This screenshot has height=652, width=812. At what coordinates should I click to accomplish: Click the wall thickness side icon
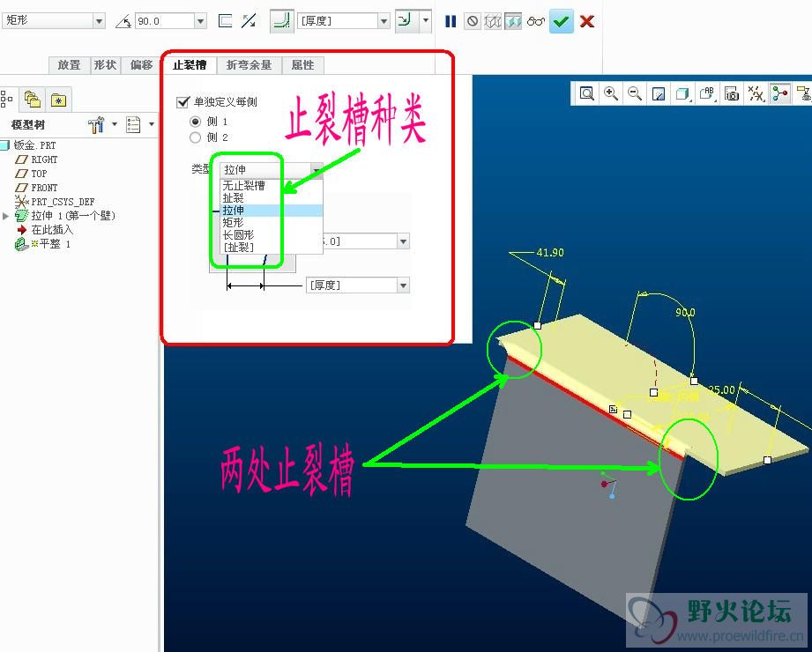pyautogui.click(x=226, y=20)
